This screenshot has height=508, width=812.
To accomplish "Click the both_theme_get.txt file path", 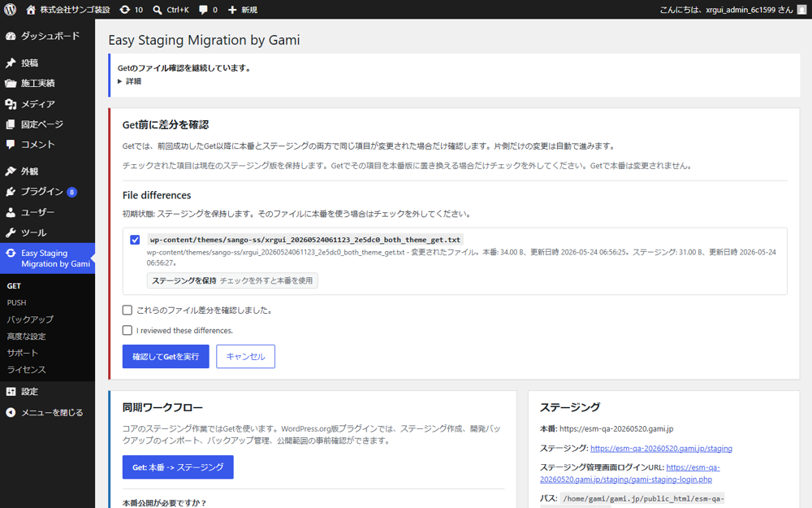I will (305, 240).
